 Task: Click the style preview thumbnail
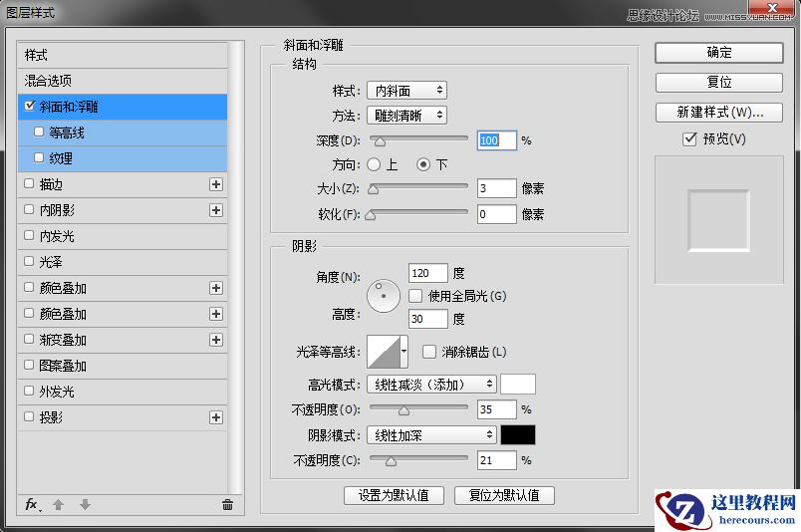click(x=718, y=220)
